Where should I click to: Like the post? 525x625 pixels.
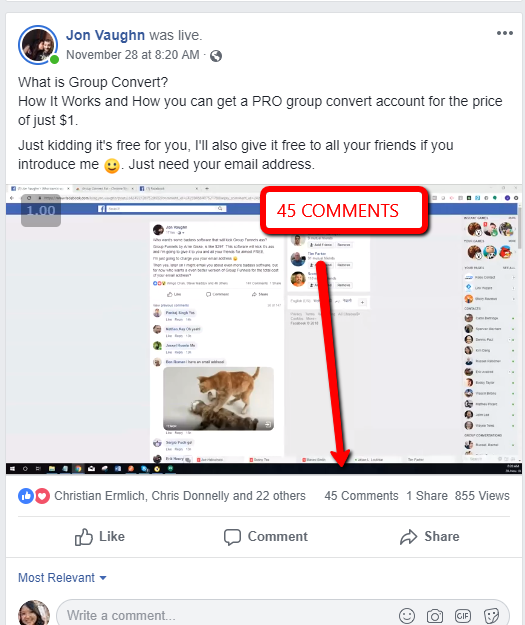[x=100, y=537]
